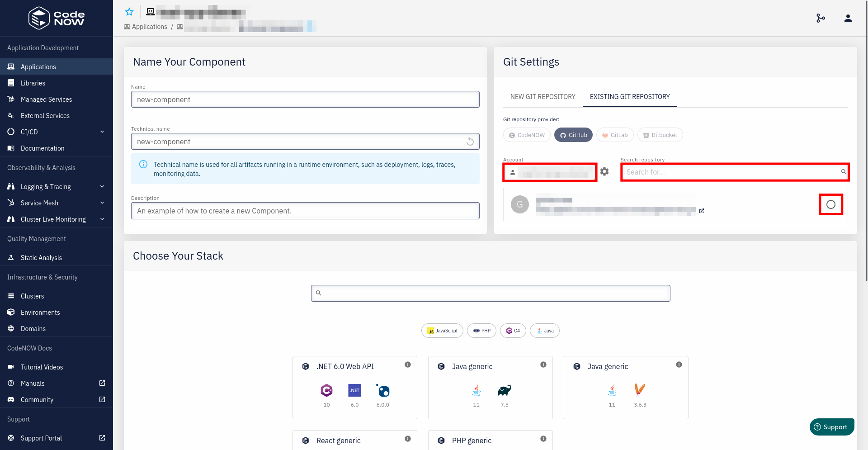Screen dimensions: 868x450
Task: Open account settings gear icon
Action: [604, 172]
